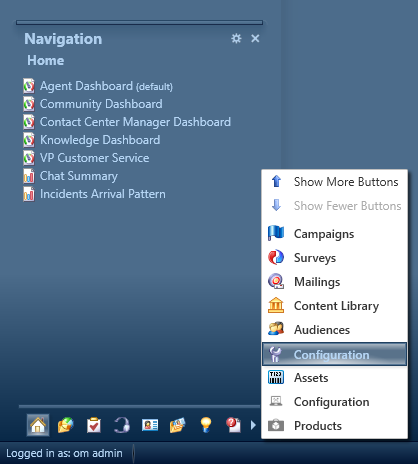The image size is (418, 464).
Task: Open Surveys menu entry
Action: coord(334,258)
